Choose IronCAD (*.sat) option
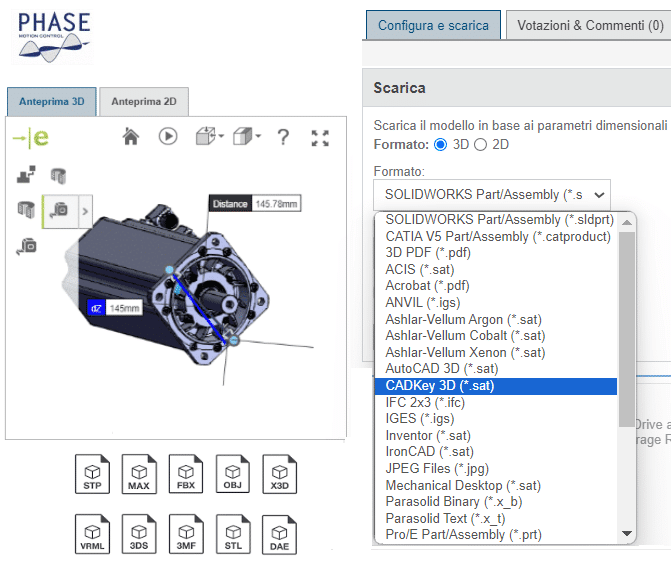 (496, 452)
